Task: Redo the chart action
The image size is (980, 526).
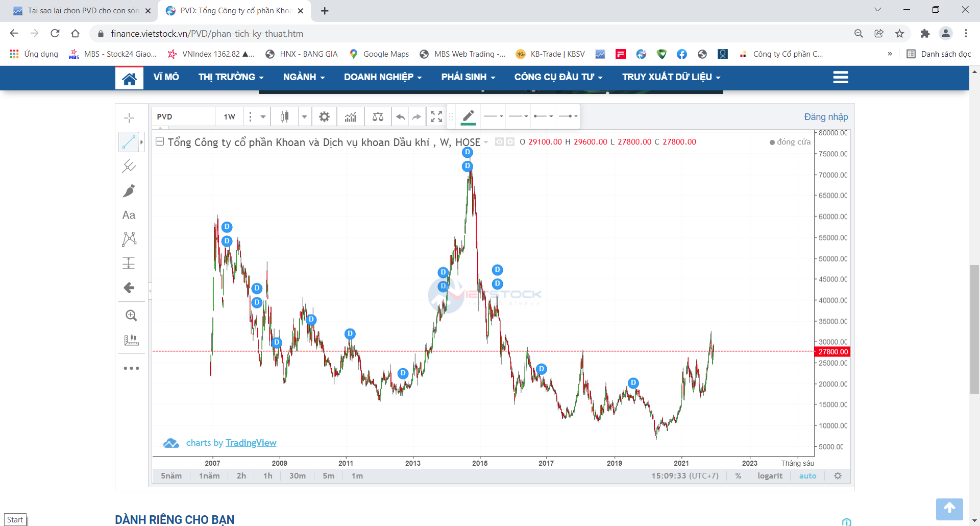Action: (417, 117)
